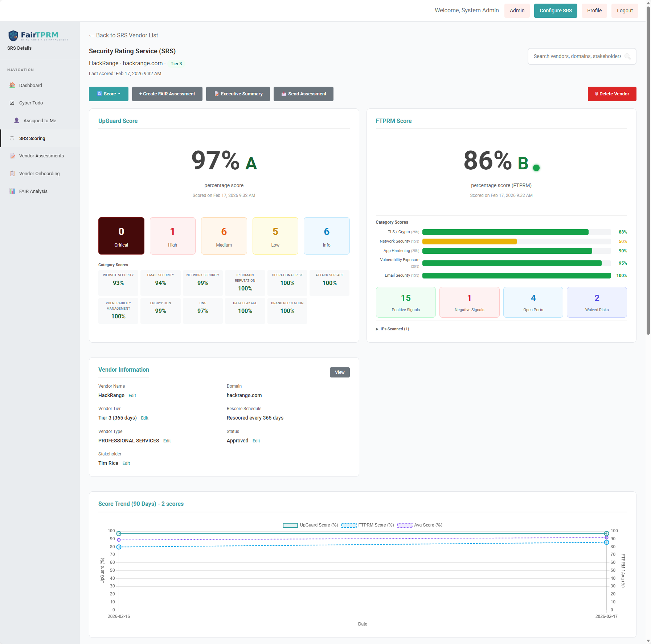The image size is (651, 644).
Task: Click the Dashboard house icon in sidebar
Action: click(x=12, y=85)
